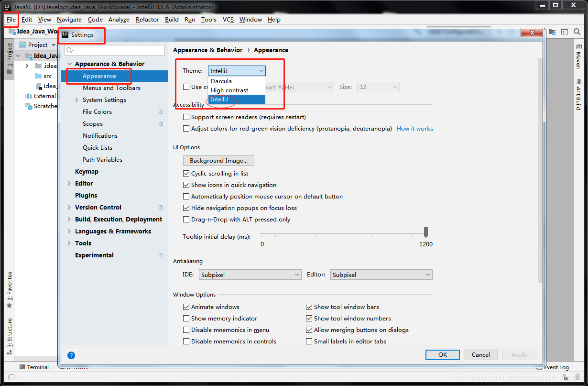Image resolution: width=588 pixels, height=386 pixels.
Task: Click the .idea folder icon
Action: (38, 66)
